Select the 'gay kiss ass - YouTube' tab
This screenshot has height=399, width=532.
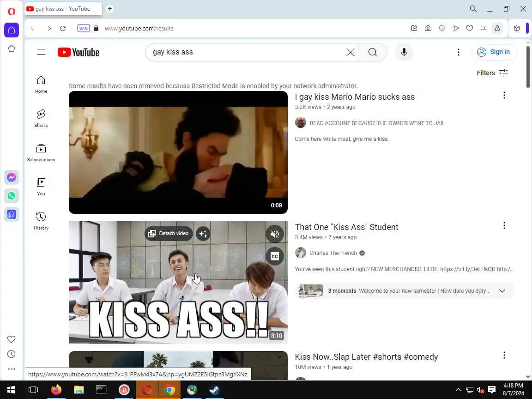click(63, 9)
